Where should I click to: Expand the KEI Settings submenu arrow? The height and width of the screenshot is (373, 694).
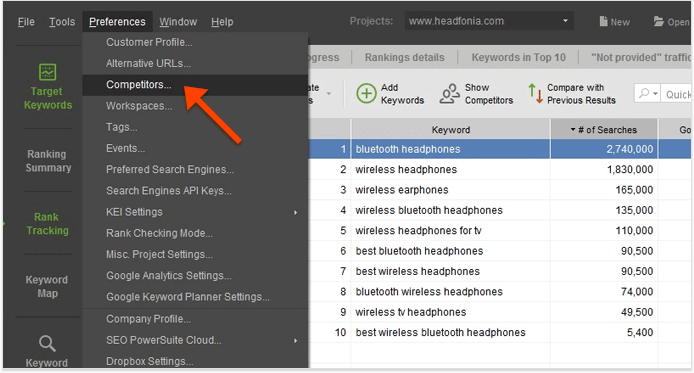295,212
